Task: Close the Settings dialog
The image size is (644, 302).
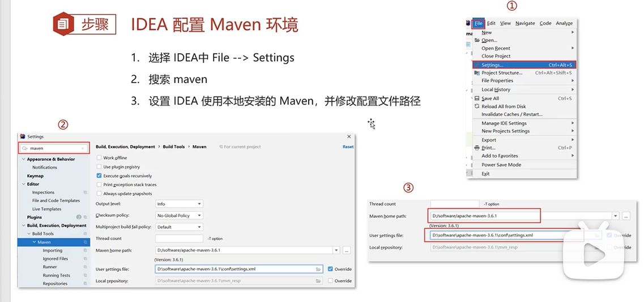Action: [349, 137]
